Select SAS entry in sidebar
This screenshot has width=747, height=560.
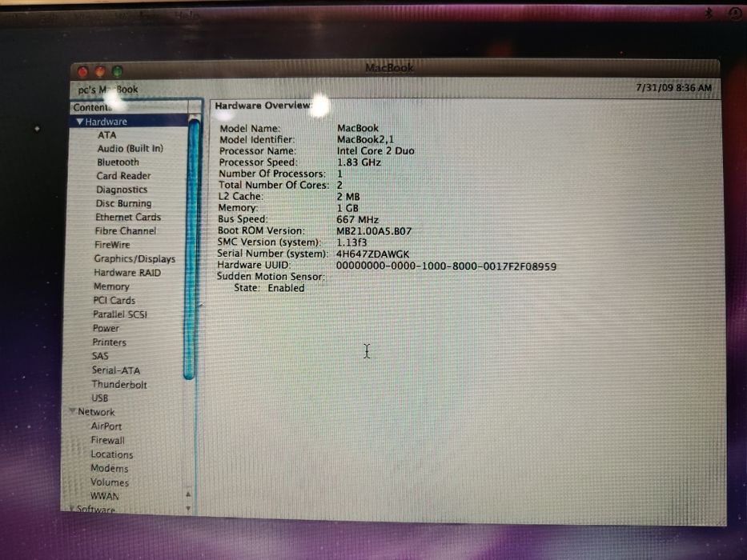[100, 356]
